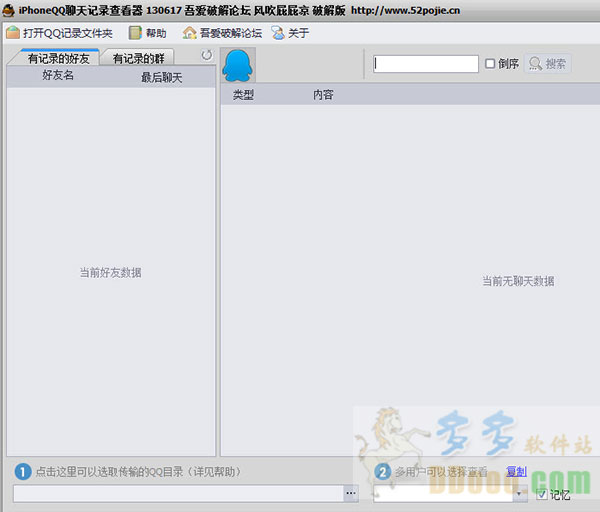Click step 1 hint 点击这里可以选取传输的QQ目录
The width and height of the screenshot is (600, 512).
[x=138, y=472]
